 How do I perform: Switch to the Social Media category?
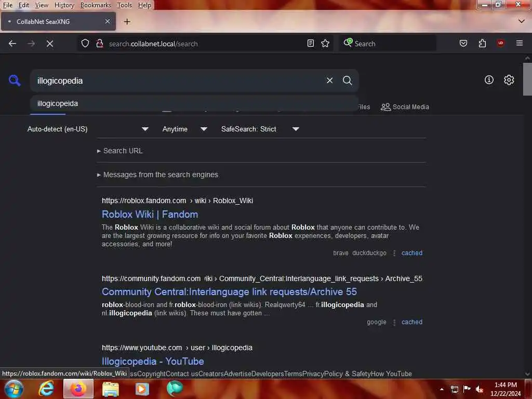(x=405, y=107)
